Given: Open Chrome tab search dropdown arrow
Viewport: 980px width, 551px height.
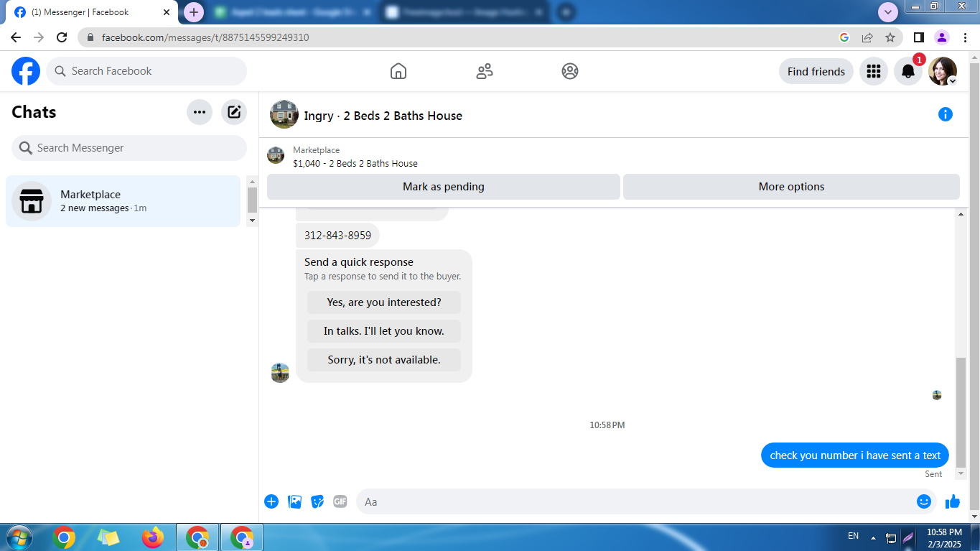Looking at the screenshot, I should coord(888,12).
